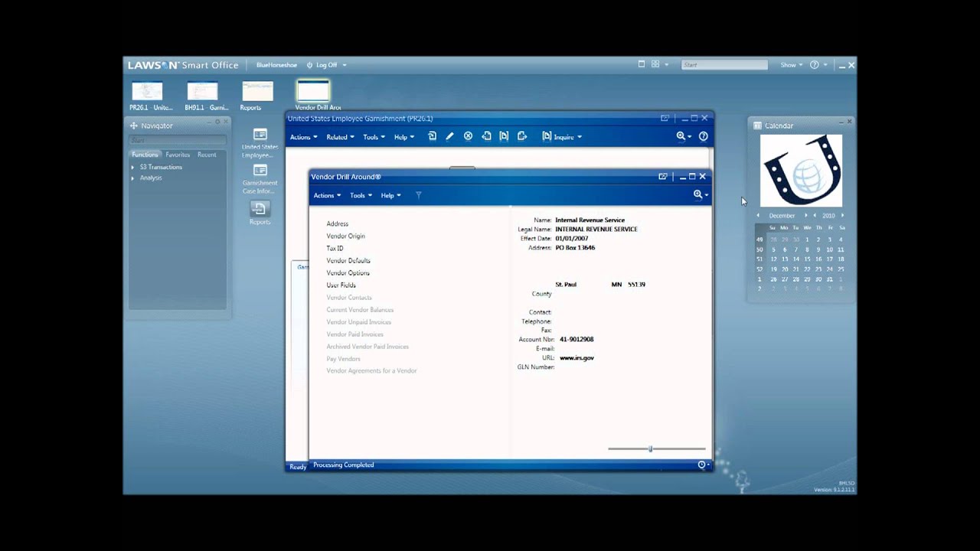Click the www.irs.gov URL value

click(x=577, y=357)
